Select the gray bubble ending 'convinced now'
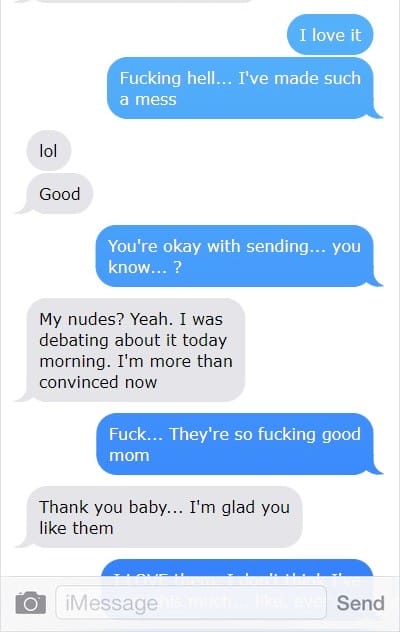Image resolution: width=400 pixels, height=632 pixels. click(x=132, y=350)
